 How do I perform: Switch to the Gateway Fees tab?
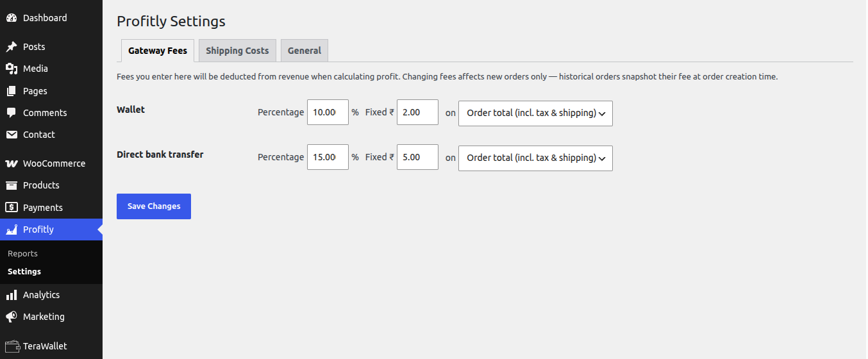pyautogui.click(x=158, y=51)
